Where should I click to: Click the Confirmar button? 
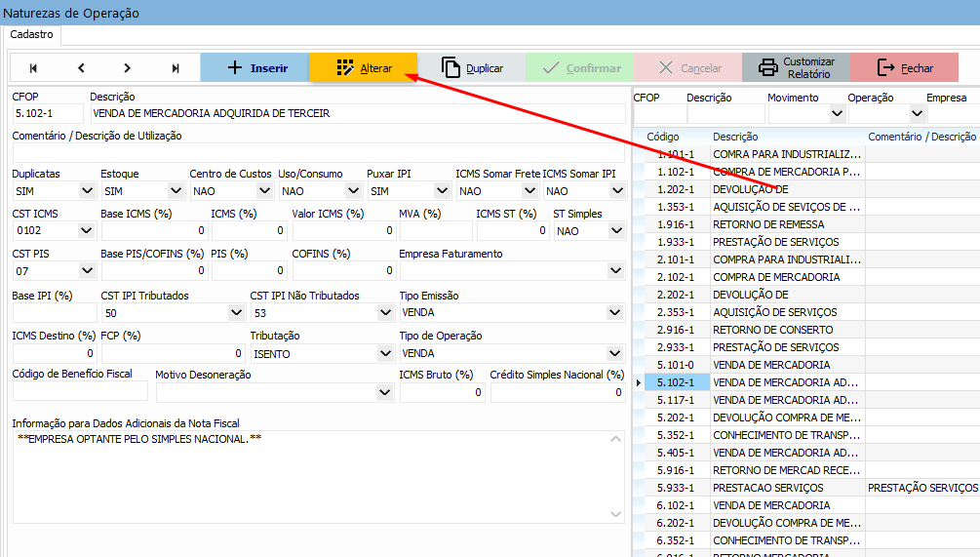pyautogui.click(x=579, y=67)
